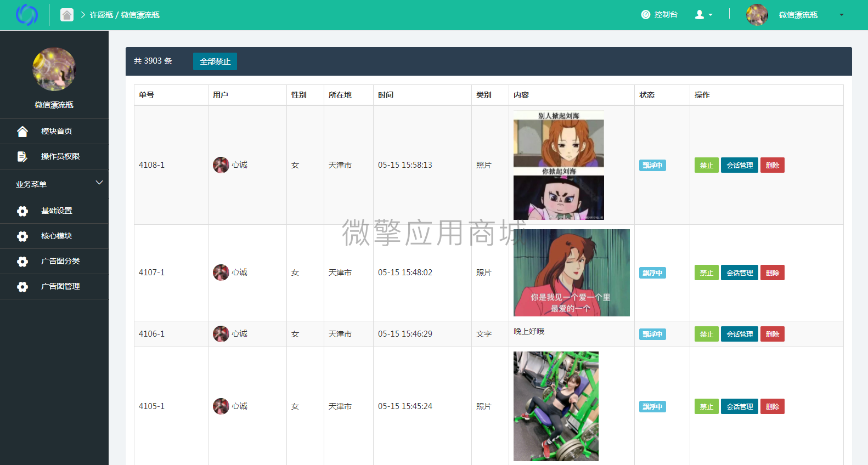Click 许愿瓶 / 微信漂流瓶 breadcrumb link
Image resolution: width=868 pixels, height=465 pixels.
125,15
